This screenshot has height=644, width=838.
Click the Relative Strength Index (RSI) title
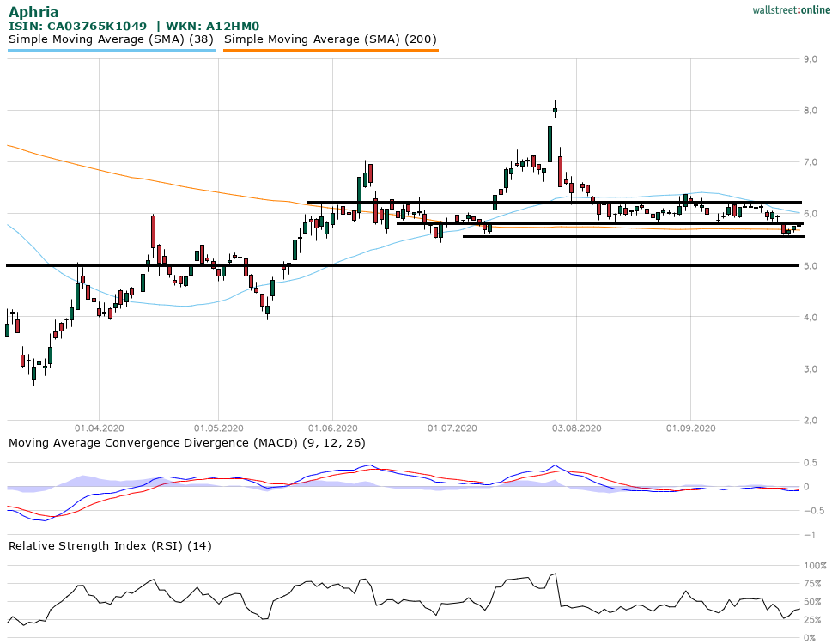point(110,545)
